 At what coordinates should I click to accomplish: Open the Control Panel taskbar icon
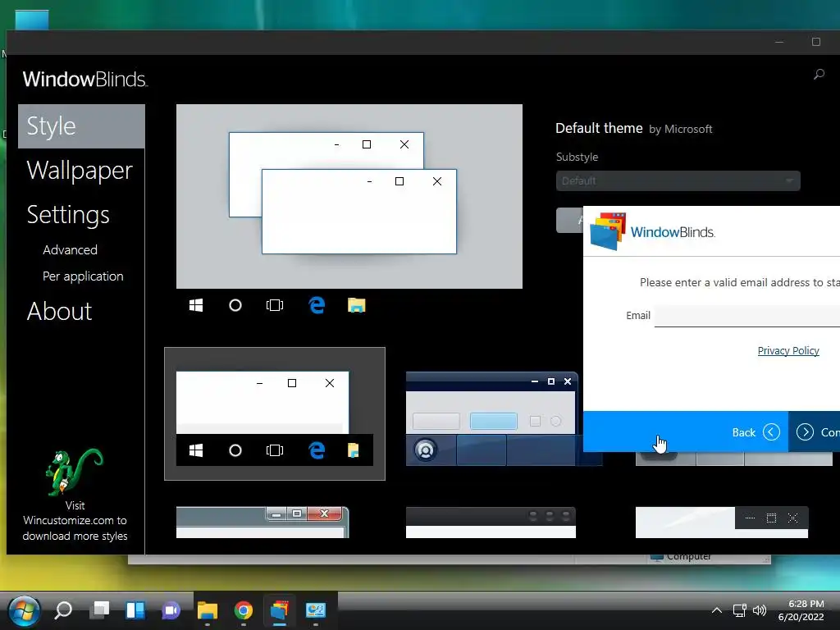[x=316, y=610]
